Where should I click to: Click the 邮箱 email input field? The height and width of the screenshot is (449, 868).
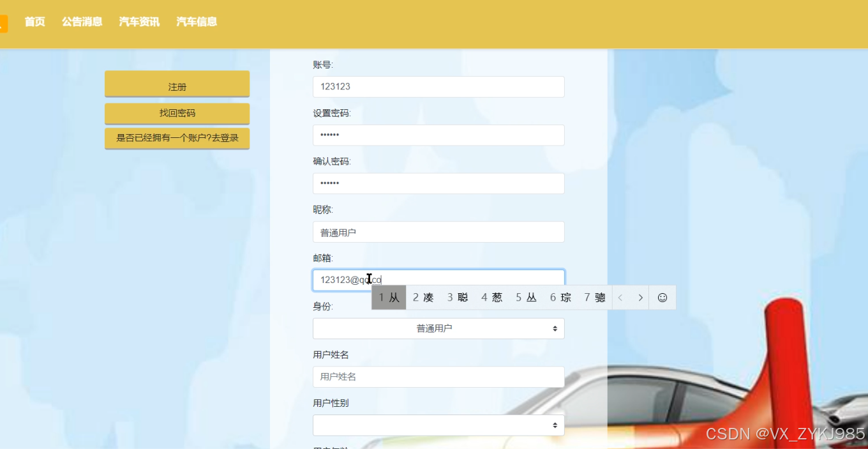pyautogui.click(x=438, y=280)
